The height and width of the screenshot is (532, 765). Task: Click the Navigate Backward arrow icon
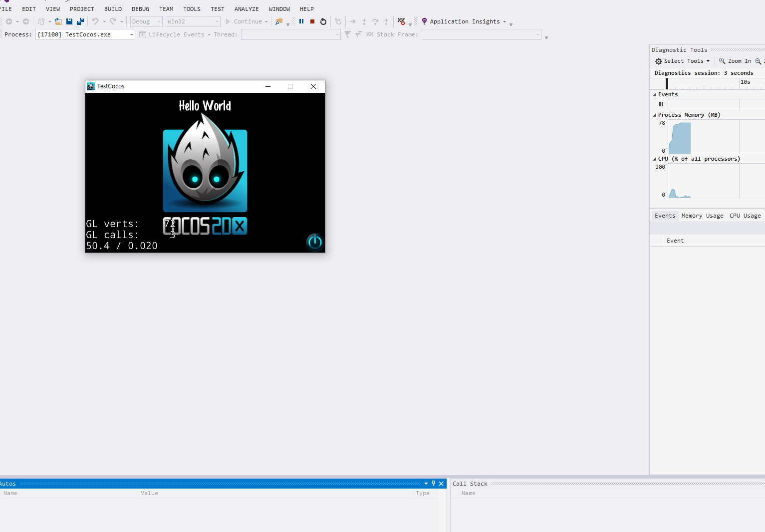(9, 21)
